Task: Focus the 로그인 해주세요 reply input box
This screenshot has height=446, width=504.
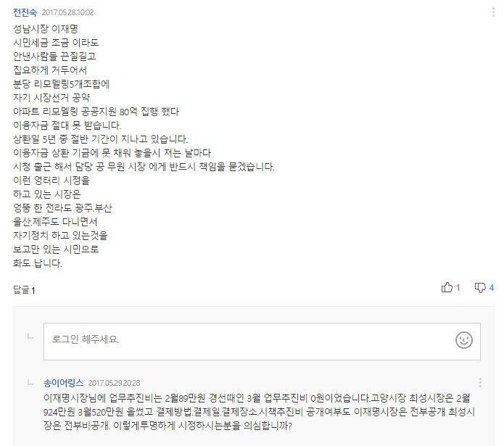Action: 262,342
